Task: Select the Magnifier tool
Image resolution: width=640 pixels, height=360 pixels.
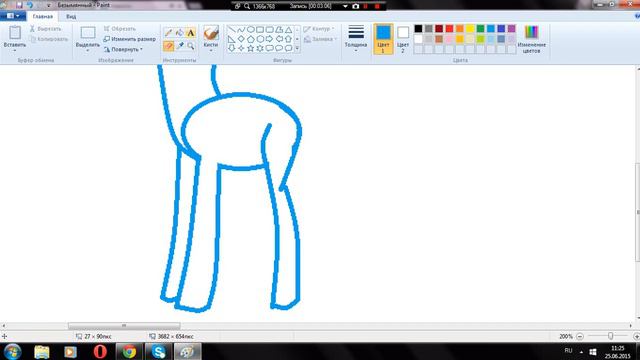Action: [x=191, y=46]
